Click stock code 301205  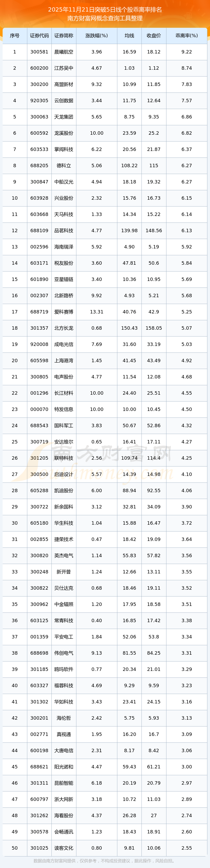(x=39, y=458)
